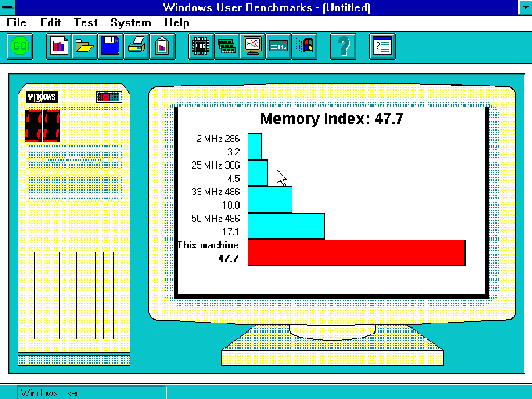Print results with the printer icon

point(136,46)
